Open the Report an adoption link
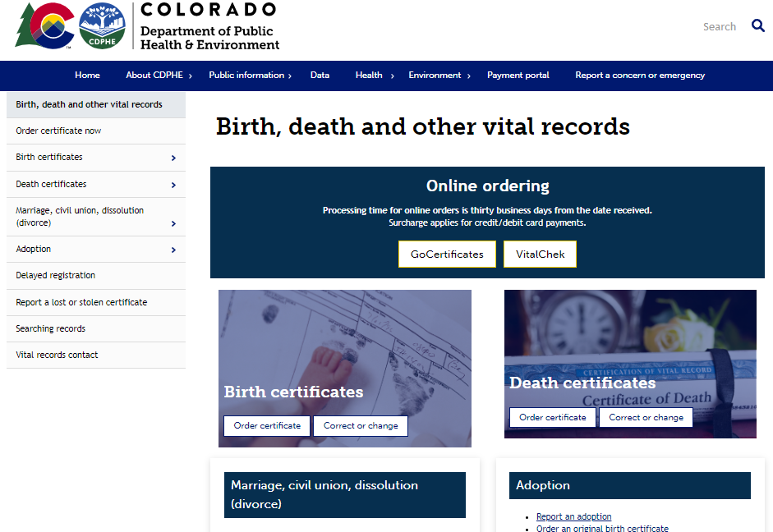This screenshot has height=532, width=773. [573, 516]
